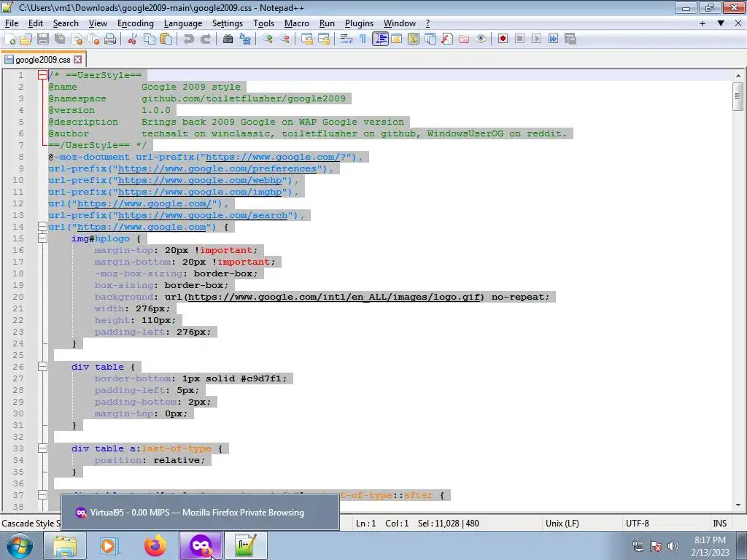Click the Redo toolbar arrow
This screenshot has height=560, width=747.
206,39
